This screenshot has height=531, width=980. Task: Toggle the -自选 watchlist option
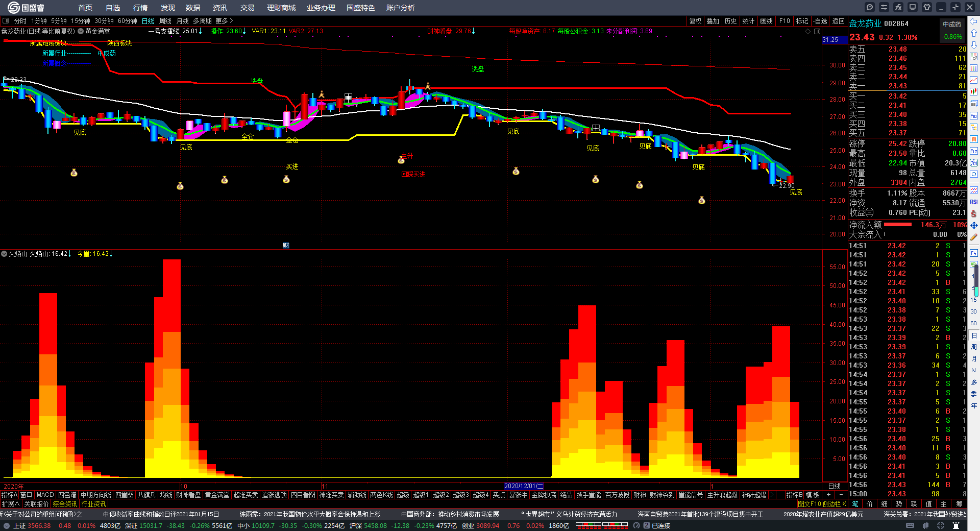[820, 21]
